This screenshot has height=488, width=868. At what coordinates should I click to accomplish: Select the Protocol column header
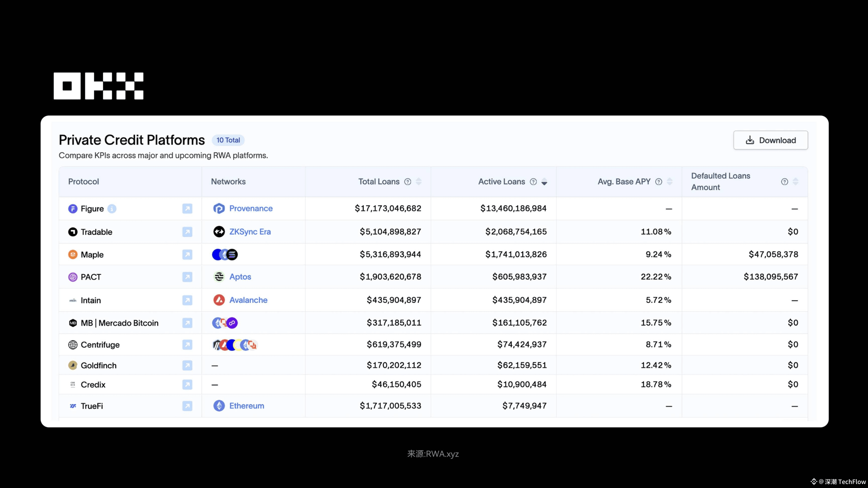[84, 182]
